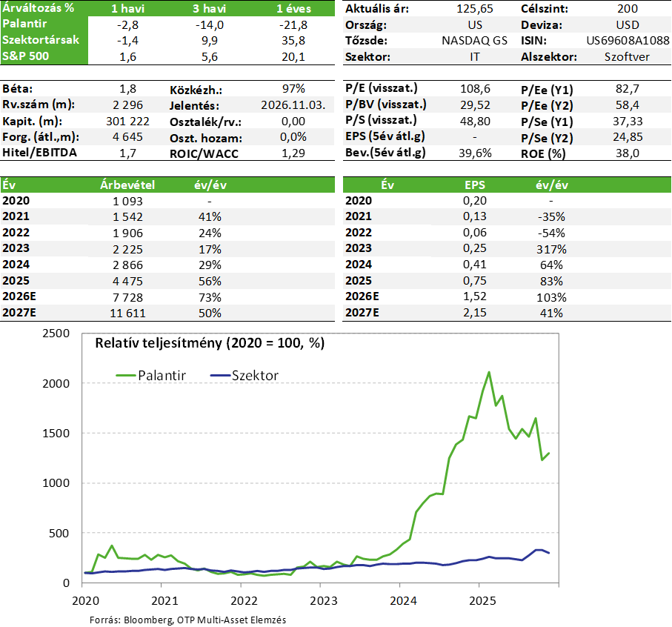Select the Alszektor value Szoftver
The width and height of the screenshot is (672, 627).
[x=627, y=56]
